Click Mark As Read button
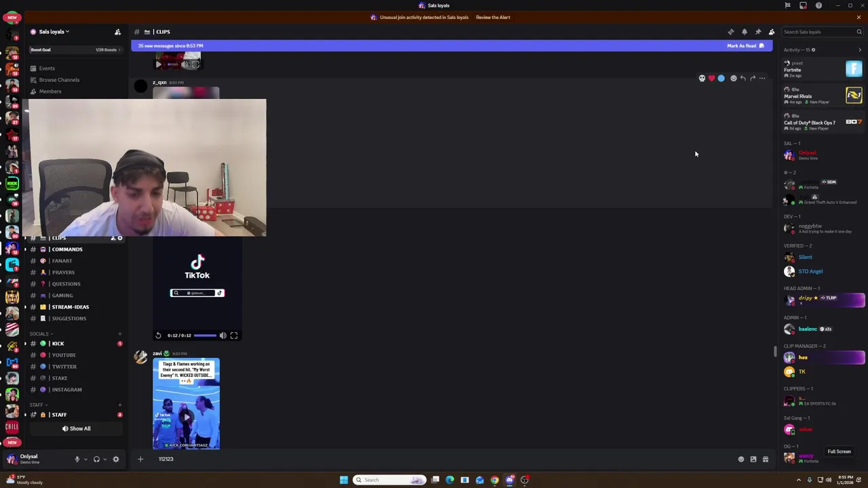868x488 pixels. (x=745, y=46)
